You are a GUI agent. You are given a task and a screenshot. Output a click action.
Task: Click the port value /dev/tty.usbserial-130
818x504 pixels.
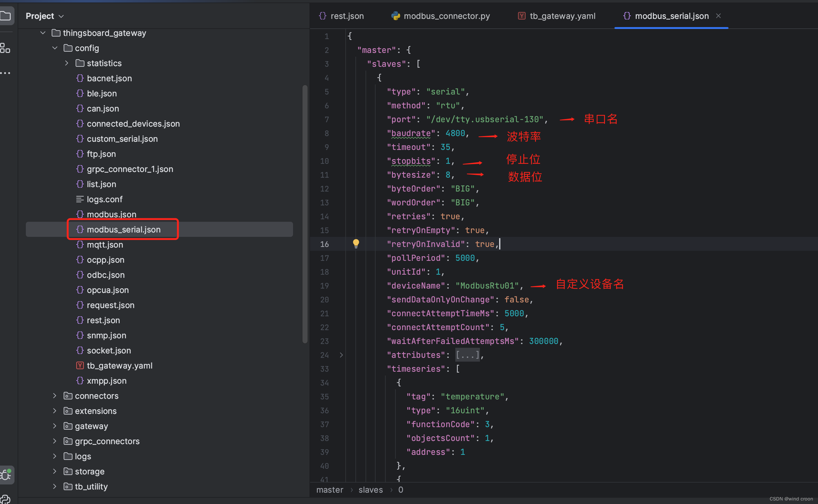click(x=485, y=119)
